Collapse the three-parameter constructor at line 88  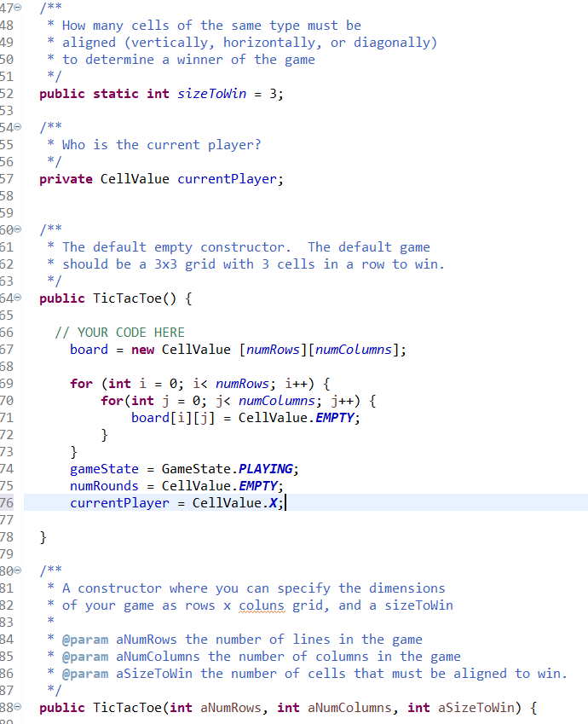tap(18, 707)
